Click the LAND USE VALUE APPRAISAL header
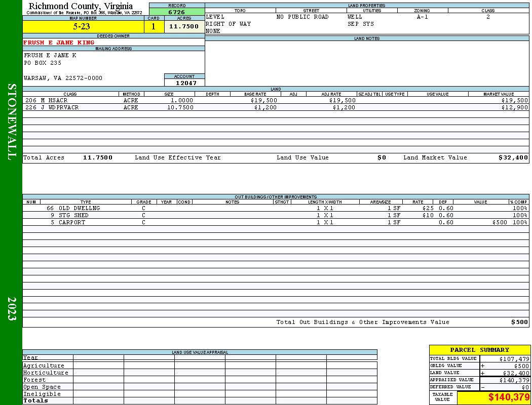 (200, 352)
